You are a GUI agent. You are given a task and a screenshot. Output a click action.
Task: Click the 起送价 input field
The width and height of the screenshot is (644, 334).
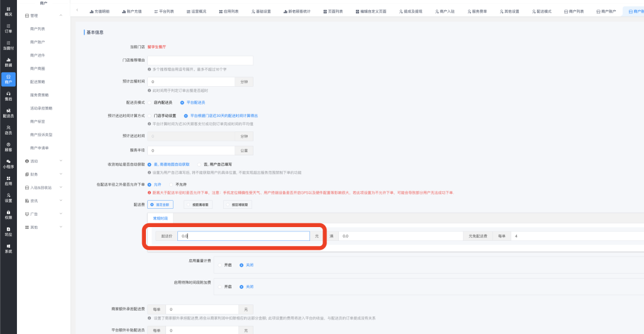[x=243, y=236]
